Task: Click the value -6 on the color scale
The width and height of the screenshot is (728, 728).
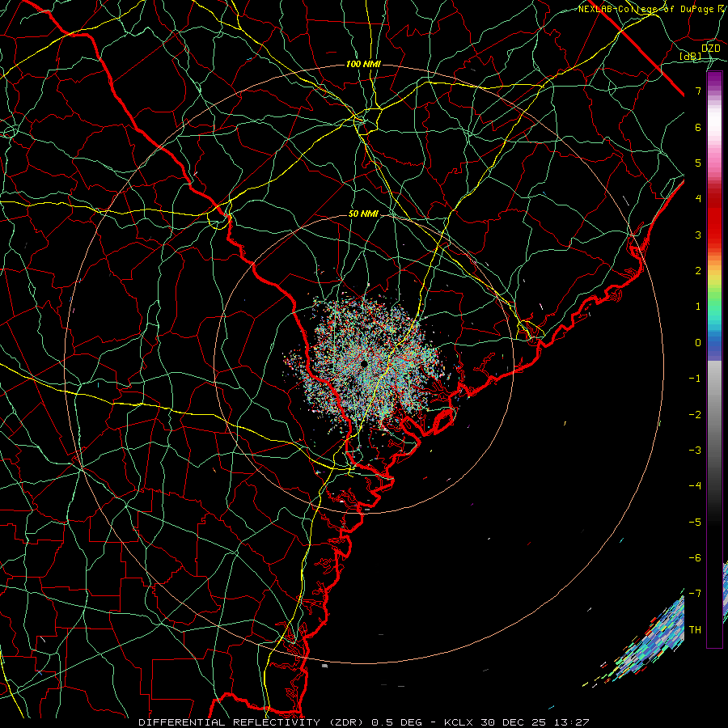Action: click(695, 558)
